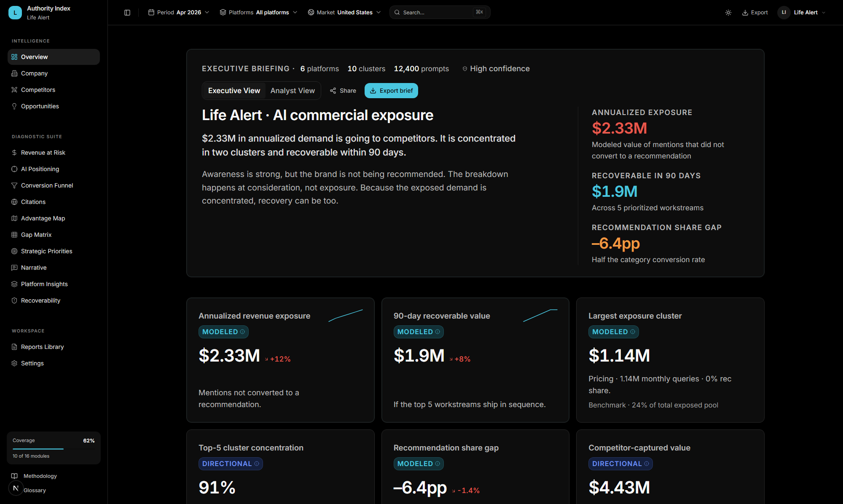Click the Export brief button
The height and width of the screenshot is (504, 843).
coord(391,91)
